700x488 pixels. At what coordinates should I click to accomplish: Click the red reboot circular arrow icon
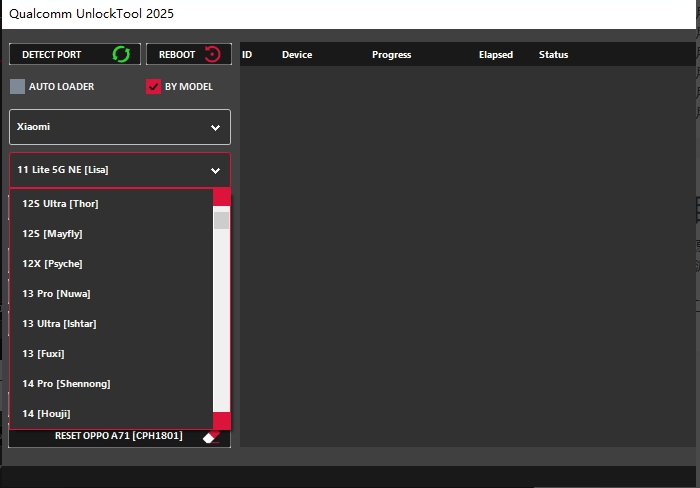(x=212, y=54)
